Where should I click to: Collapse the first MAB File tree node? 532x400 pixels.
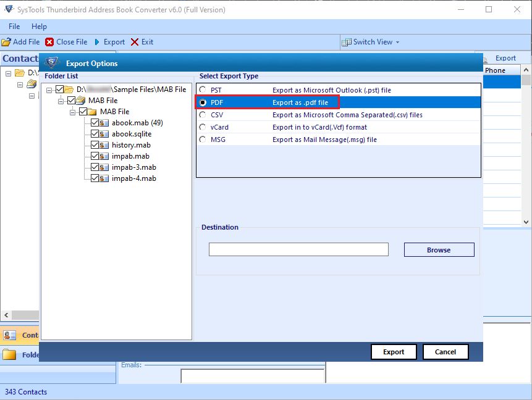pos(61,101)
